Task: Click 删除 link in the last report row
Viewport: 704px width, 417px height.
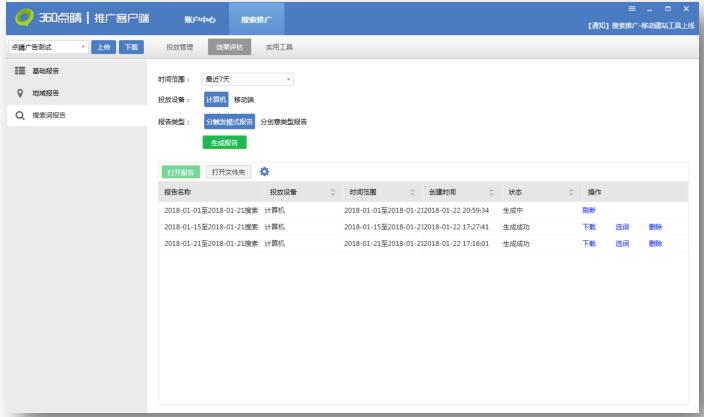Action: pyautogui.click(x=655, y=243)
